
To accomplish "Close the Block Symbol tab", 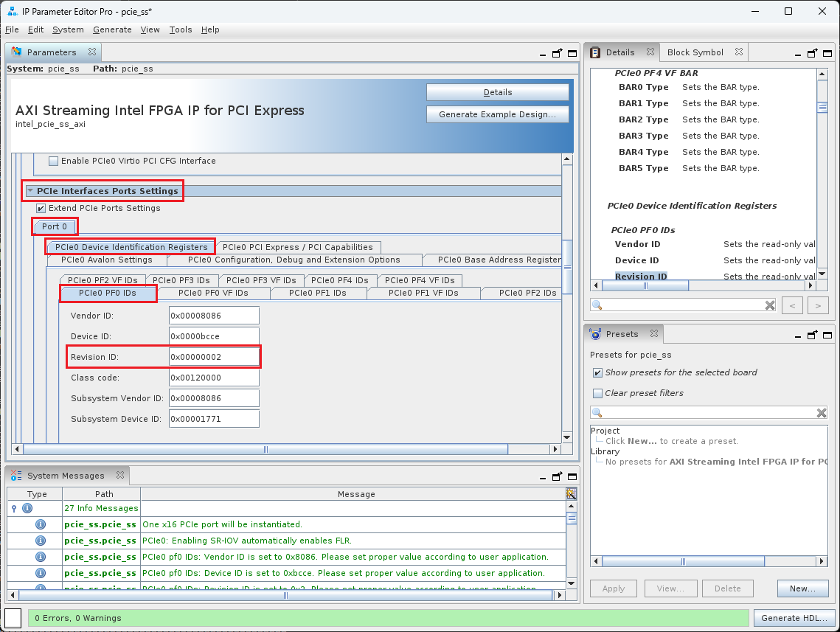I will click(737, 52).
